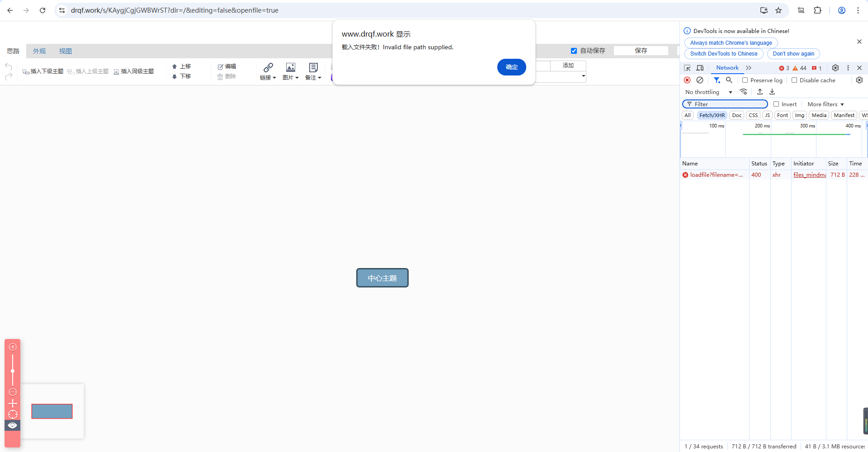868x452 pixels.
Task: Click the browser back arrow
Action: click(10, 10)
